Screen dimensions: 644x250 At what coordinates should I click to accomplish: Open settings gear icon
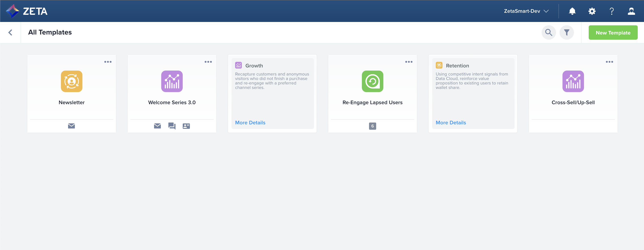pyautogui.click(x=592, y=11)
